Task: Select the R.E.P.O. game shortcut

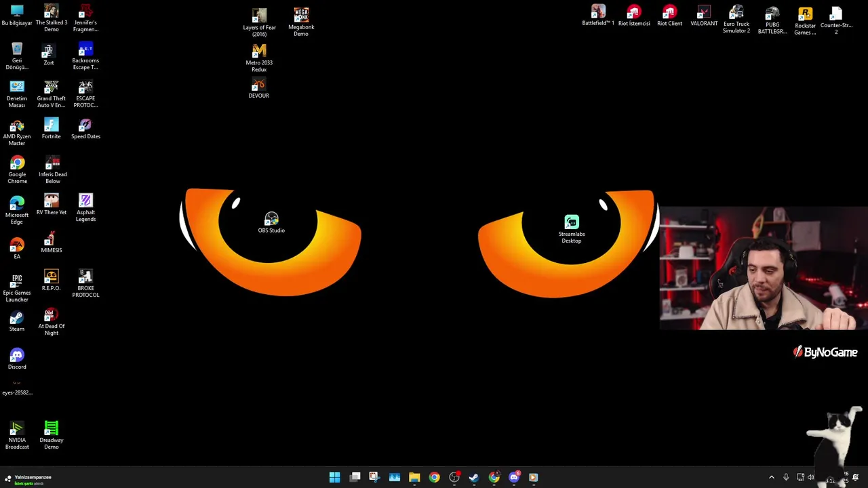Action: click(52, 281)
